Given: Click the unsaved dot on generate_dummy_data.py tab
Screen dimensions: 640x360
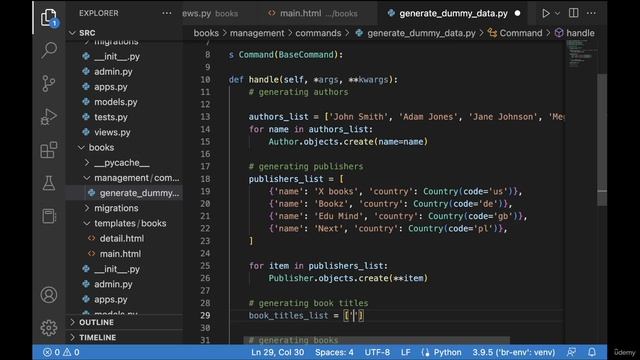Looking at the screenshot, I should click(518, 13).
